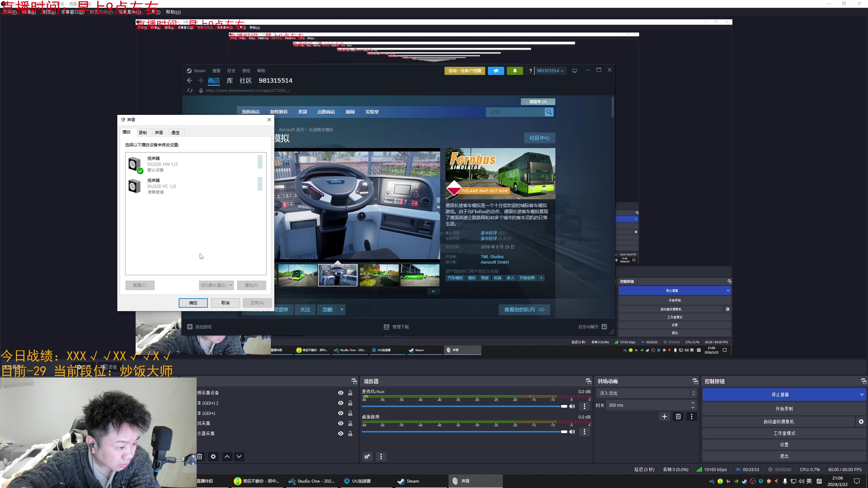868x488 pixels.
Task: Lock the 示器采集 source
Action: (350, 433)
